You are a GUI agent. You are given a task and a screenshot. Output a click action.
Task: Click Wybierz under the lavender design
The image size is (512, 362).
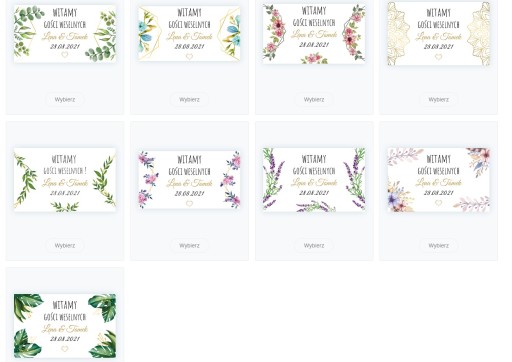pyautogui.click(x=314, y=245)
